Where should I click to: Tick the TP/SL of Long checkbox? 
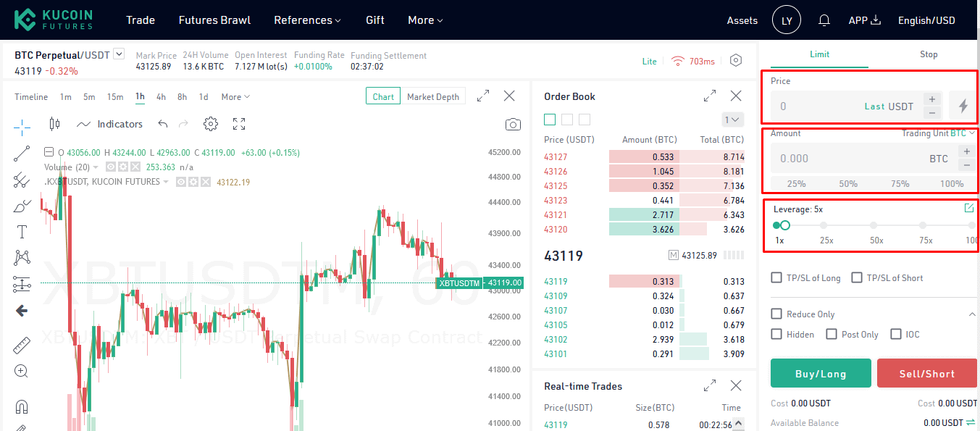776,277
